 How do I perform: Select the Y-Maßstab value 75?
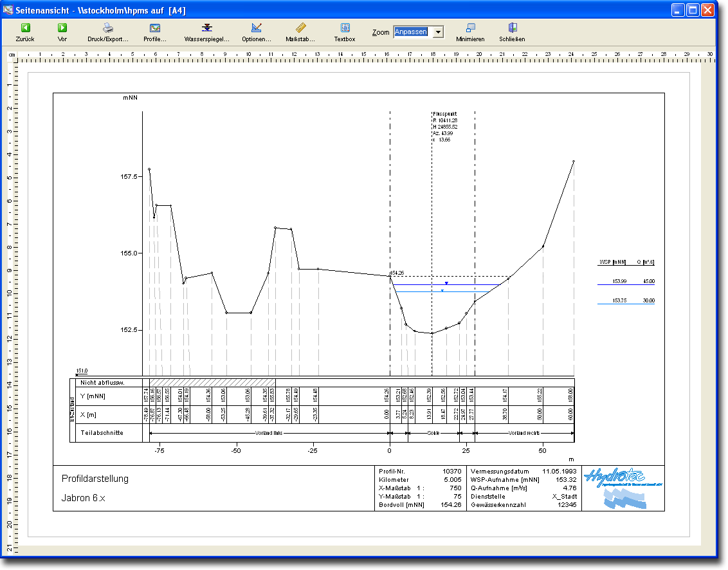click(457, 497)
